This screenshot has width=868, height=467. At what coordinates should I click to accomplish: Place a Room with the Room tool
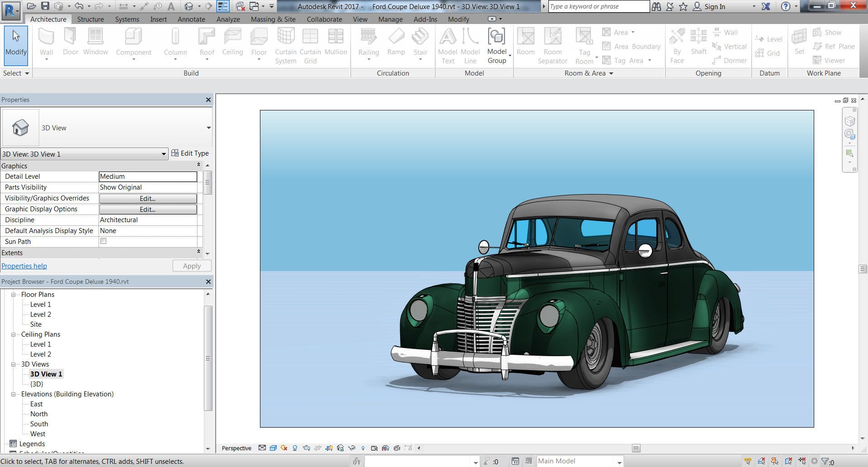525,43
